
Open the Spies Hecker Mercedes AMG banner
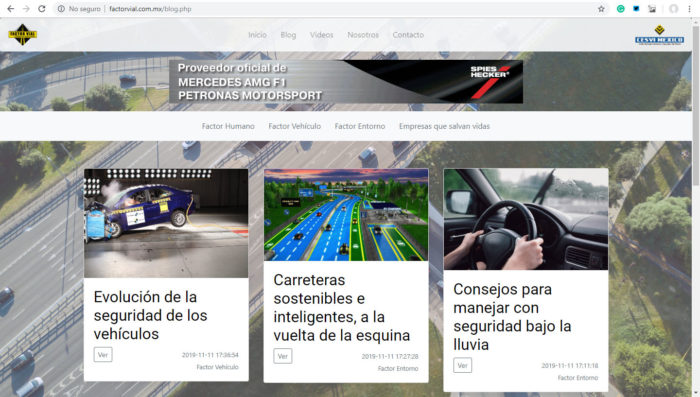(346, 81)
